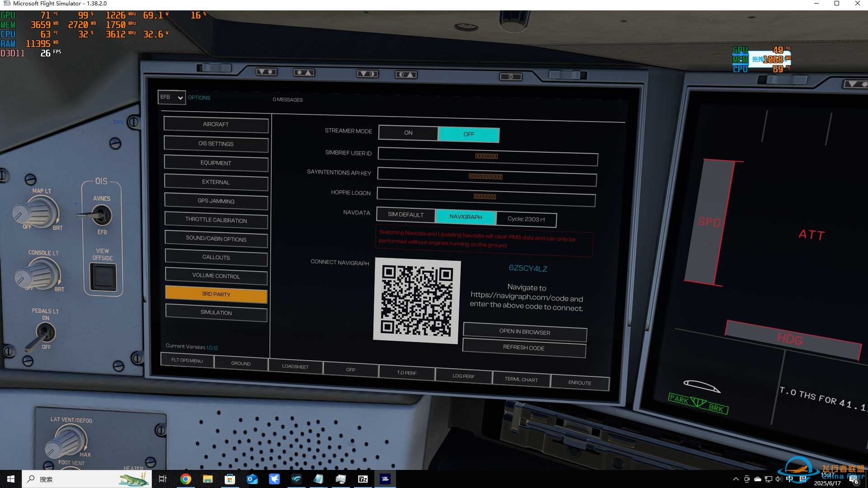Open EQUIPMENT options page

coord(216,163)
